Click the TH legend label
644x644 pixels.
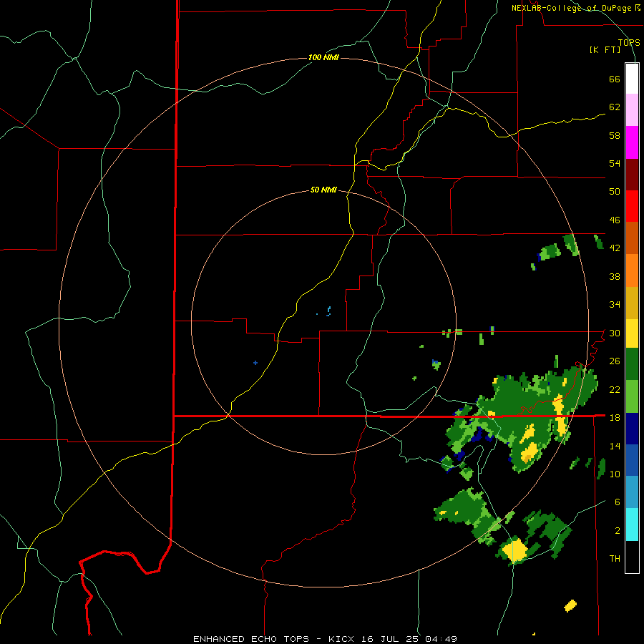click(615, 559)
